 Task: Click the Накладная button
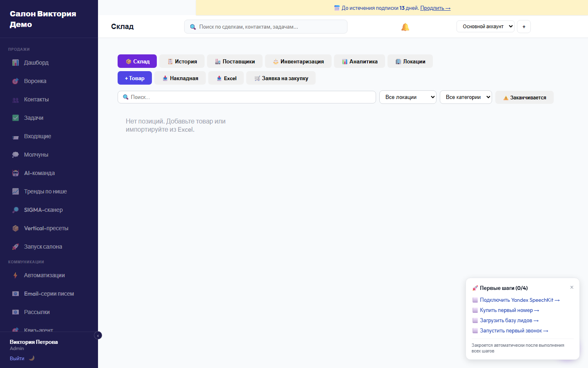180,78
